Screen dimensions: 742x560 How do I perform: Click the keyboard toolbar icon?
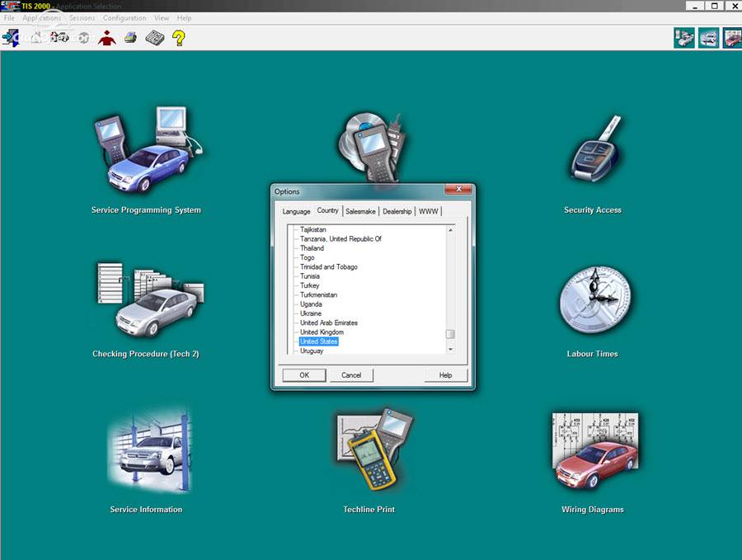pos(155,38)
